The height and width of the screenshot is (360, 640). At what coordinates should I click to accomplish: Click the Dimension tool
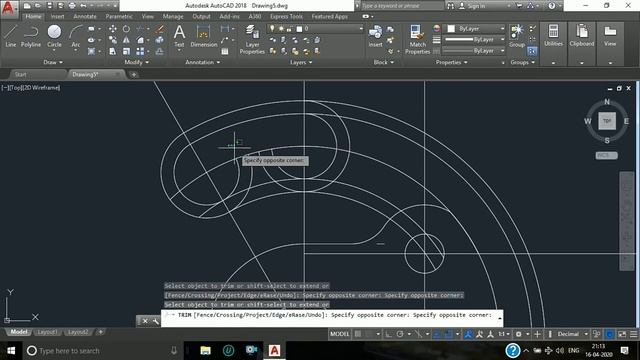pyautogui.click(x=204, y=36)
